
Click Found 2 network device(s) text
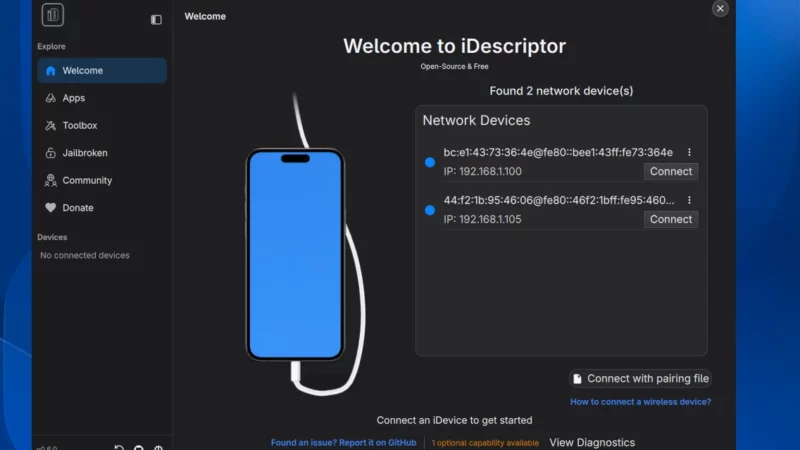tap(561, 91)
